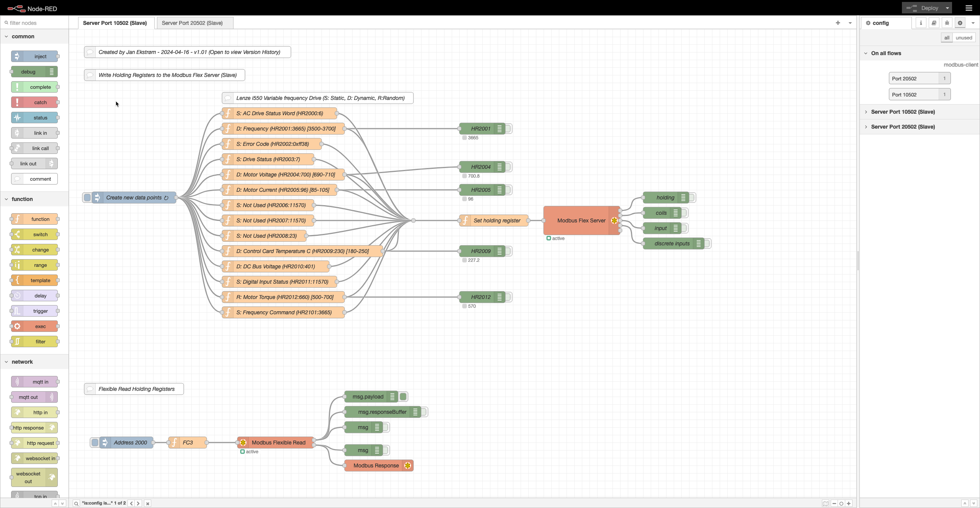
Task: Collapse all palette categories arrow
Action: [55, 503]
